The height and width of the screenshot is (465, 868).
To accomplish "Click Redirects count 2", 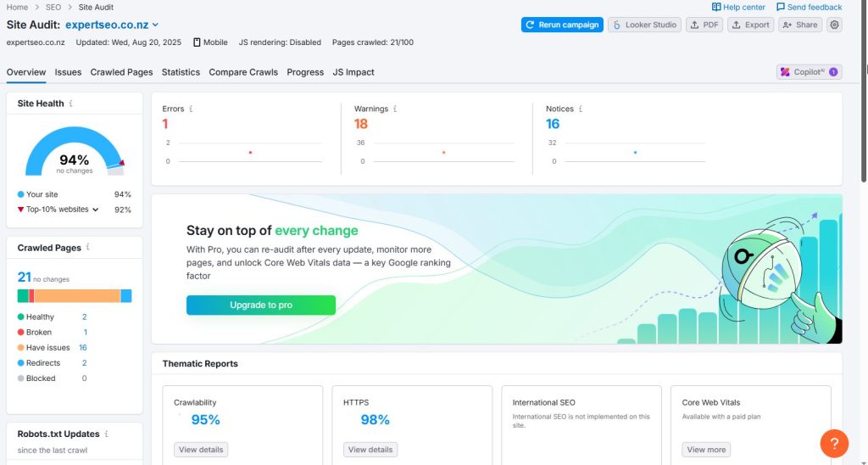I will coord(85,363).
